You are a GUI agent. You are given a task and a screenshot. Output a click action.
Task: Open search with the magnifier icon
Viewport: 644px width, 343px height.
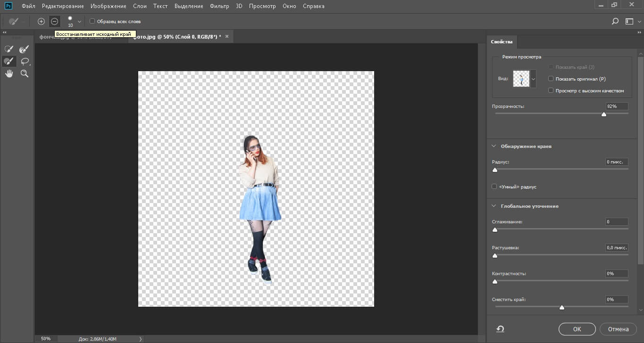pos(615,21)
